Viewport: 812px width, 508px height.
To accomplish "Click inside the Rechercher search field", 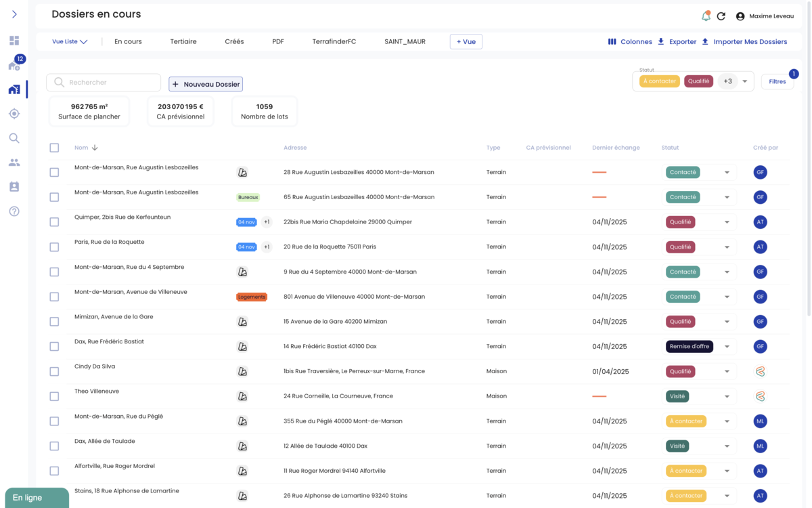I will [x=103, y=82].
